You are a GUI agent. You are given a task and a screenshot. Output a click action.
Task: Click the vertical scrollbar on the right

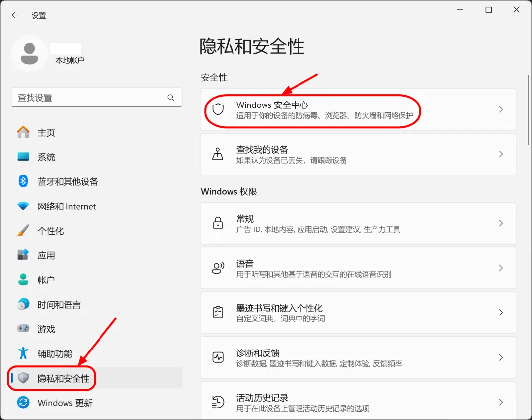coord(528,110)
